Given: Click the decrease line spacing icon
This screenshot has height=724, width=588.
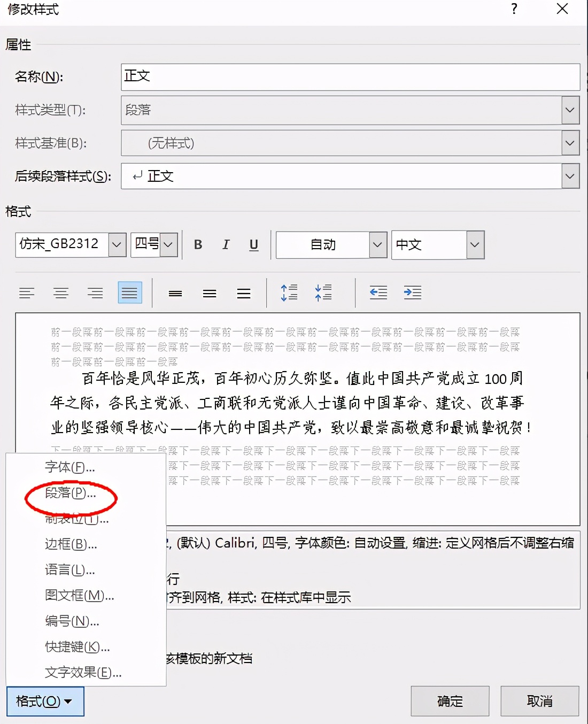Looking at the screenshot, I should (x=323, y=292).
